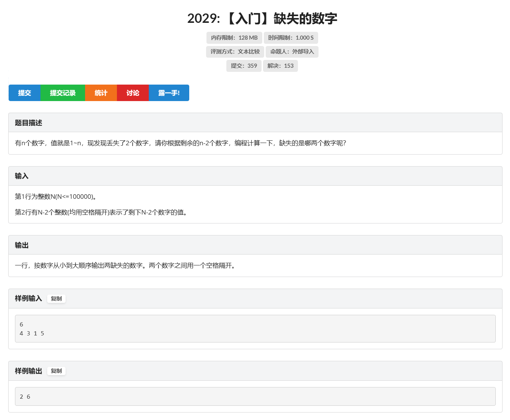Click the problem title 2029 缺失的数字
Screen dimensions: 510x420
point(262,18)
